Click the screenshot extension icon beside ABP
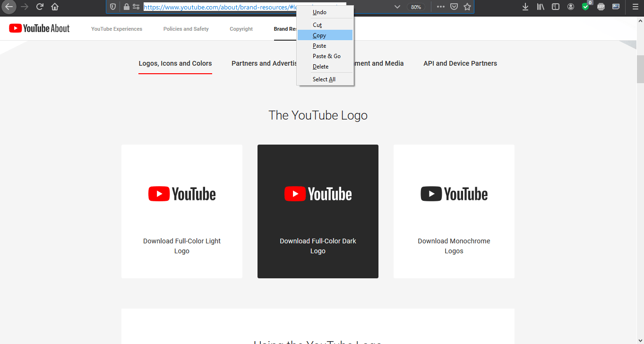Screen dimensions: 644x344 [x=616, y=7]
